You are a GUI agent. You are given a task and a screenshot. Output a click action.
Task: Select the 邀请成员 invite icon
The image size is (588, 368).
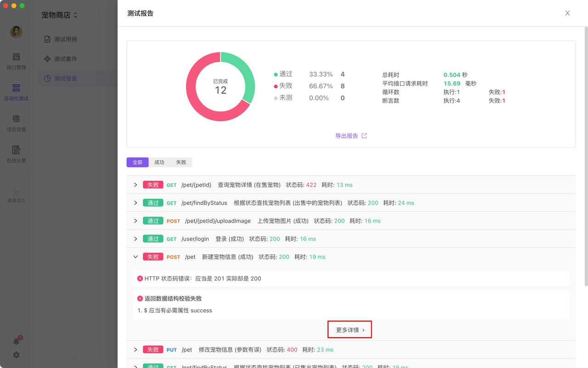(x=16, y=193)
